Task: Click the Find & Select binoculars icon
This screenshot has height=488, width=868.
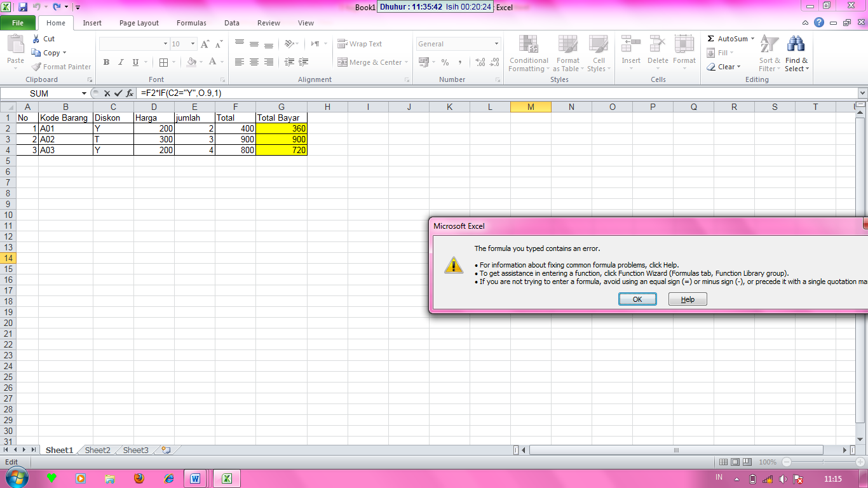Action: [796, 44]
